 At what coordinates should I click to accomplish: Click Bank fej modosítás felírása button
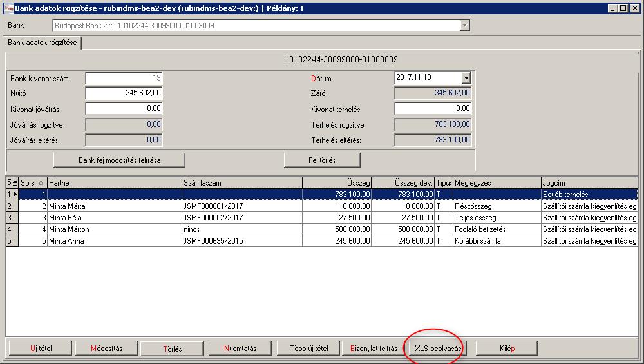click(x=119, y=160)
